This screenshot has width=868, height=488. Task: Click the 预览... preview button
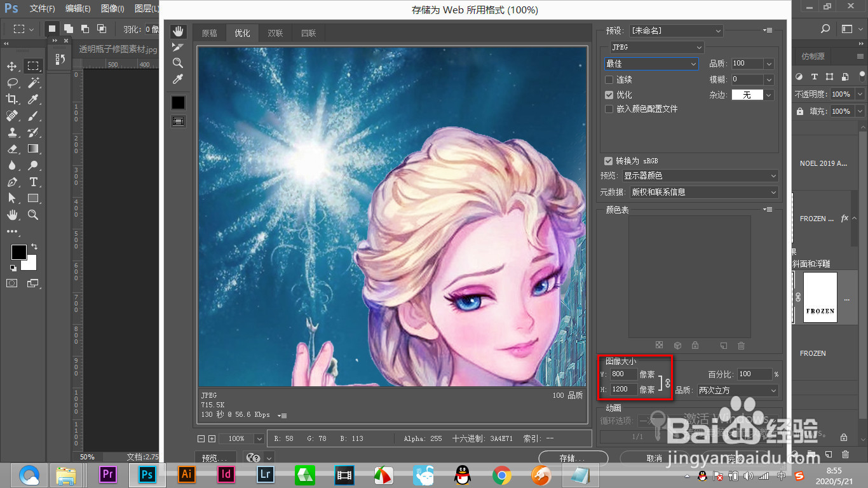[x=215, y=457]
